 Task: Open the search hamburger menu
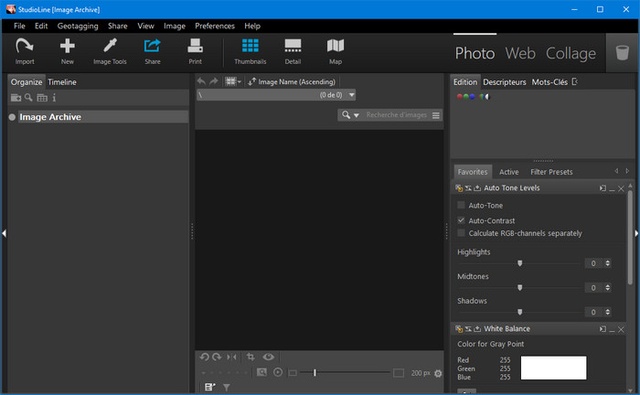tap(436, 115)
